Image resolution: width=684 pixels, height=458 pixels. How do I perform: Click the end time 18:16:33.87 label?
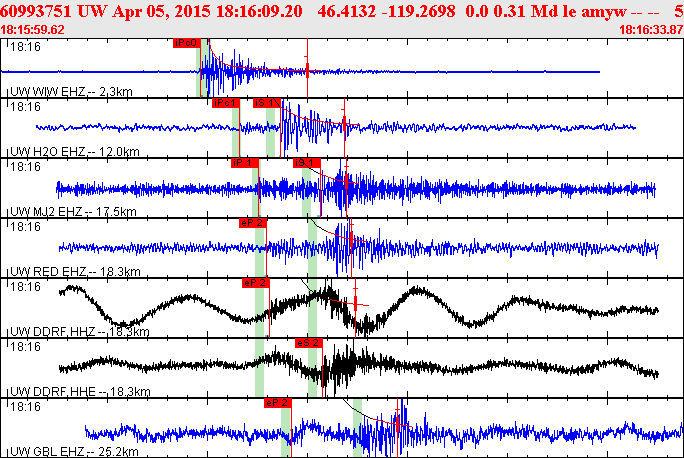pyautogui.click(x=651, y=29)
